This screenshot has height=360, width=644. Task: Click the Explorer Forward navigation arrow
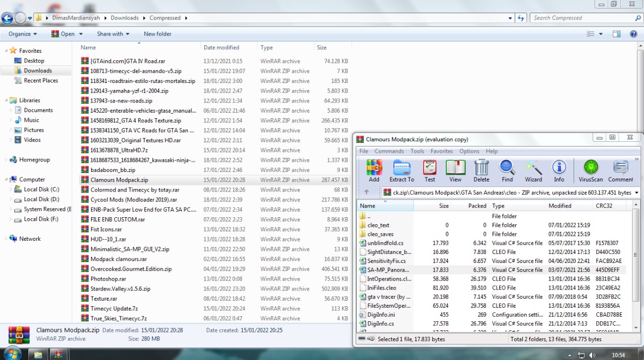[20, 18]
